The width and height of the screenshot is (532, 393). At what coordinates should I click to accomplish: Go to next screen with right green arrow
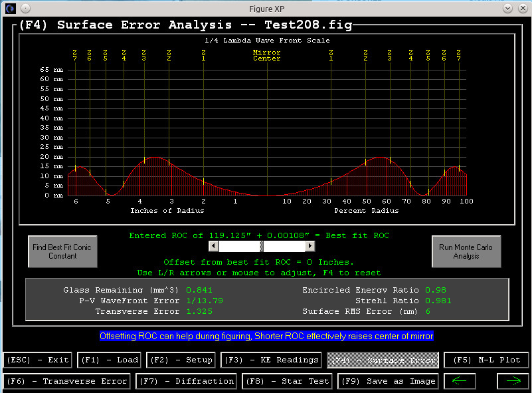click(x=513, y=381)
